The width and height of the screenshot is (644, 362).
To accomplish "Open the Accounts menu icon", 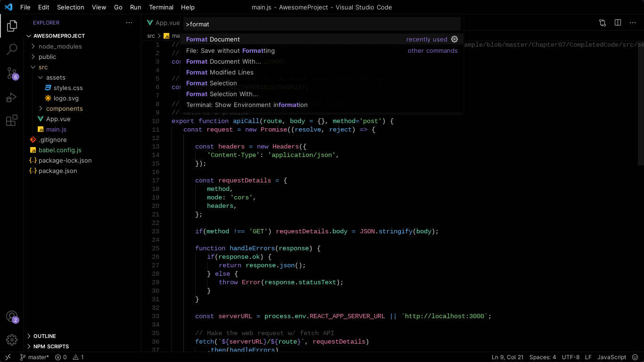I will point(12,317).
